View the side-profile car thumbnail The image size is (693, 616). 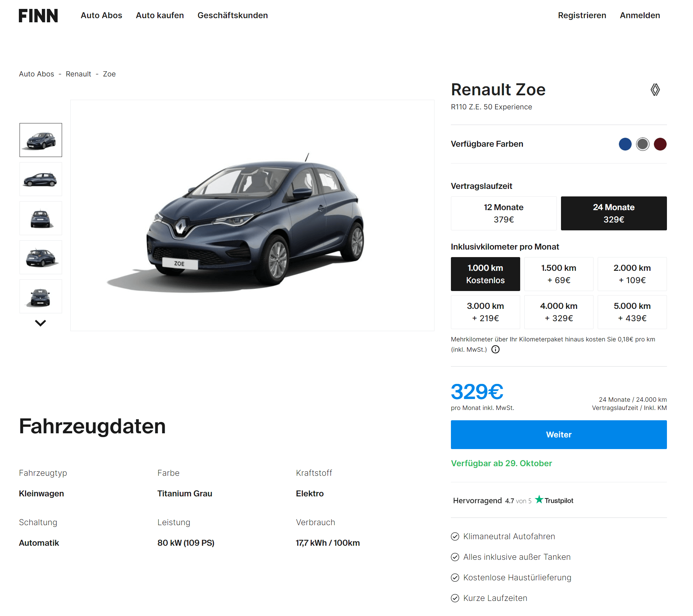pos(40,179)
